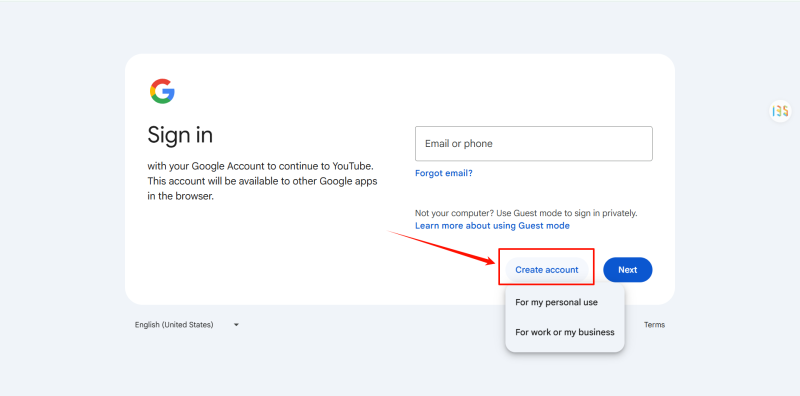Viewport: 800px width, 396px height.
Task: Click the blue Next button
Action: pos(628,270)
